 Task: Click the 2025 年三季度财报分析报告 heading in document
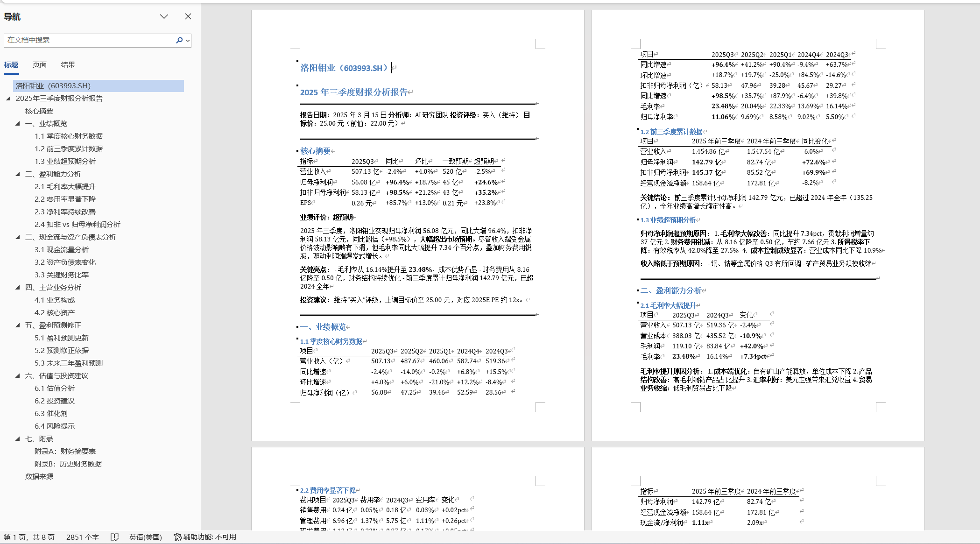click(x=354, y=92)
